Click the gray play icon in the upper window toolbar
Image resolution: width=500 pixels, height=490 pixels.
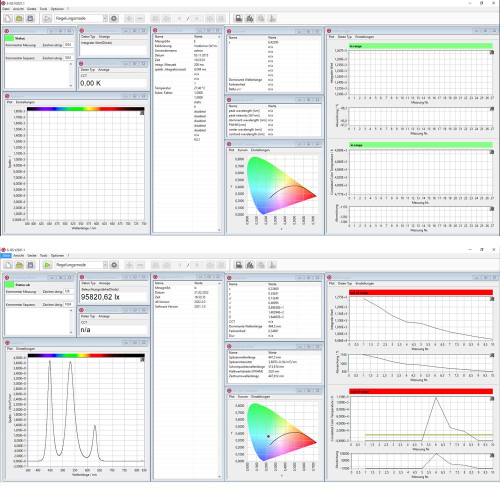(47, 18)
